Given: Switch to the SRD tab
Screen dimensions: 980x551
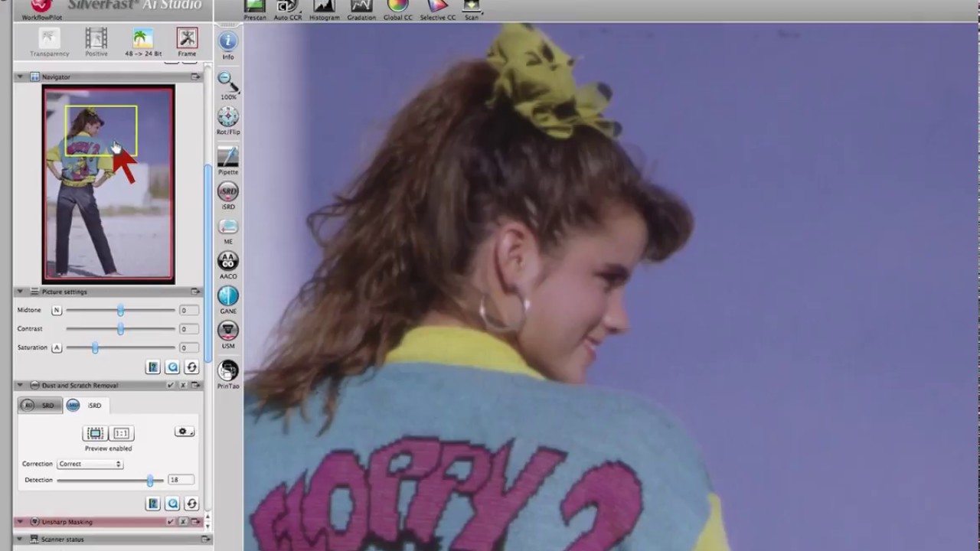Looking at the screenshot, I should (39, 406).
